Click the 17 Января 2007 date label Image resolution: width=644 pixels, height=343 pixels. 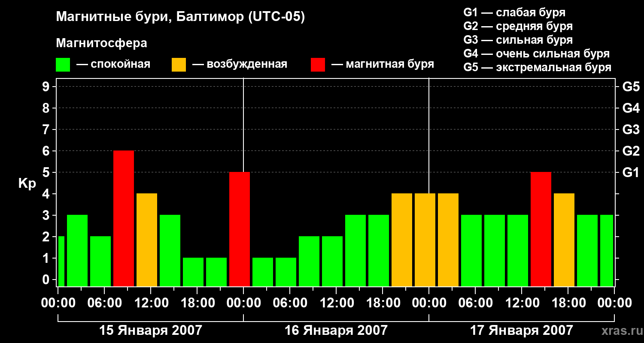pos(522,331)
